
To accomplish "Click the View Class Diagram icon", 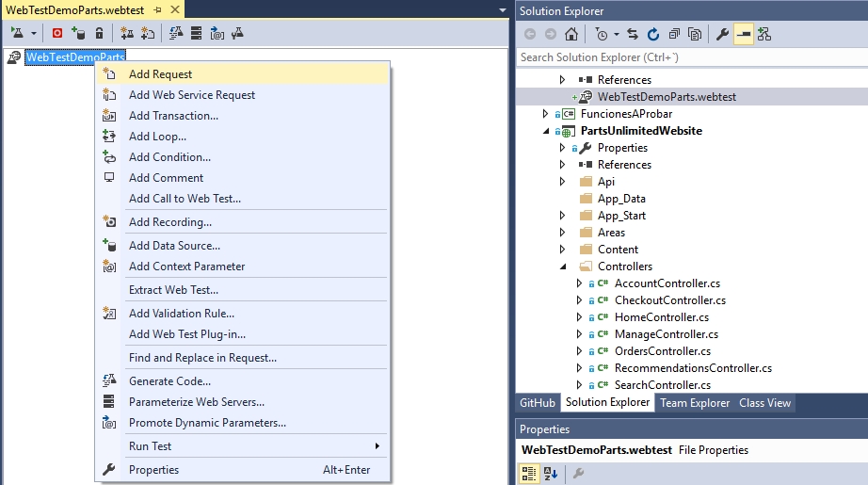I will (x=764, y=34).
